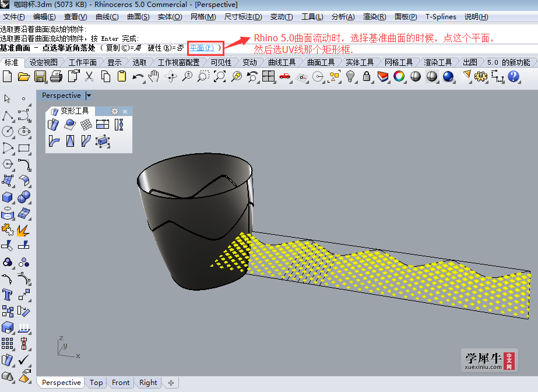Click the blue render sphere icon
The height and width of the screenshot is (392, 538).
coord(448,76)
